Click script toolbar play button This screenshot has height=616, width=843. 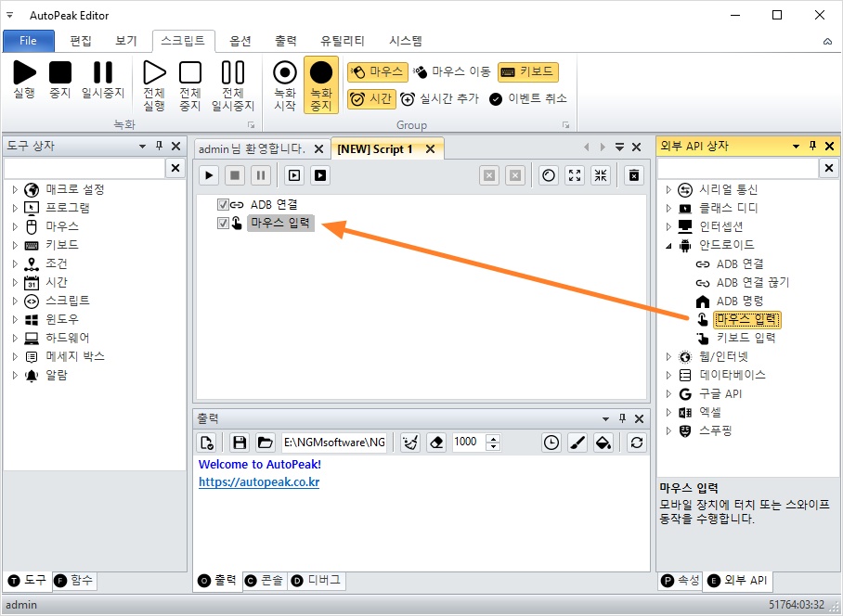[209, 175]
